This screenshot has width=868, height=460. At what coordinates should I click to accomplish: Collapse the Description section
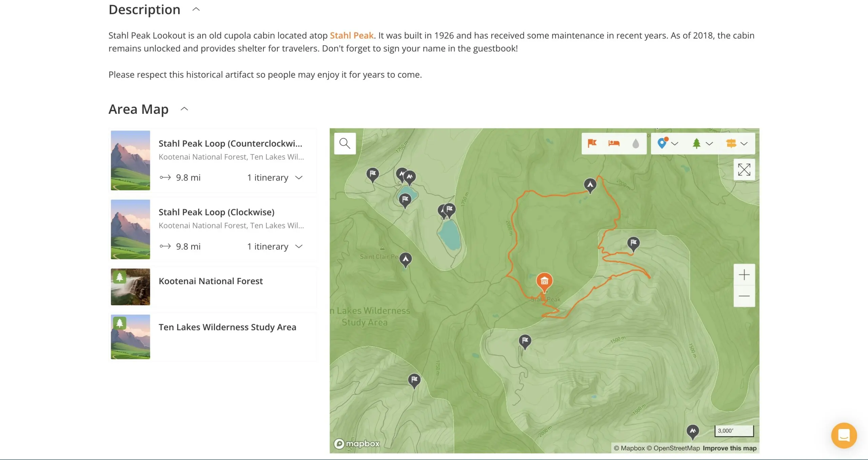[x=196, y=9]
